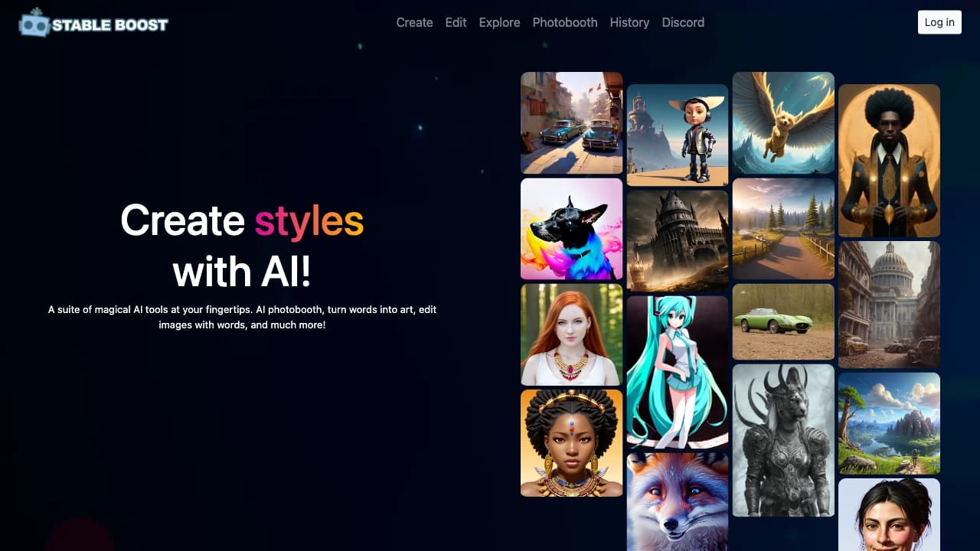Select the man with afro portrait
Viewport: 980px width, 551px height.
point(889,160)
